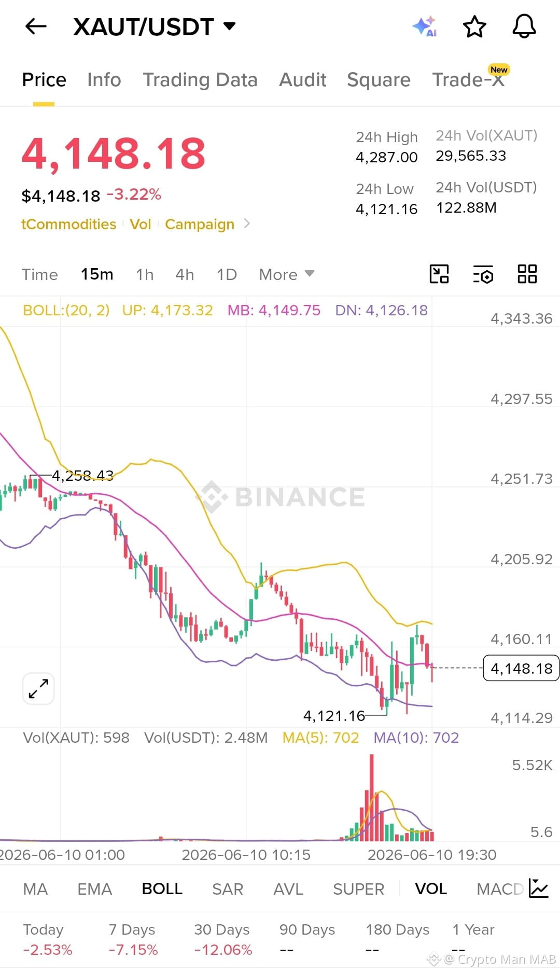Expand the tCommodities tags chevron
The image size is (560, 972).
click(x=247, y=224)
